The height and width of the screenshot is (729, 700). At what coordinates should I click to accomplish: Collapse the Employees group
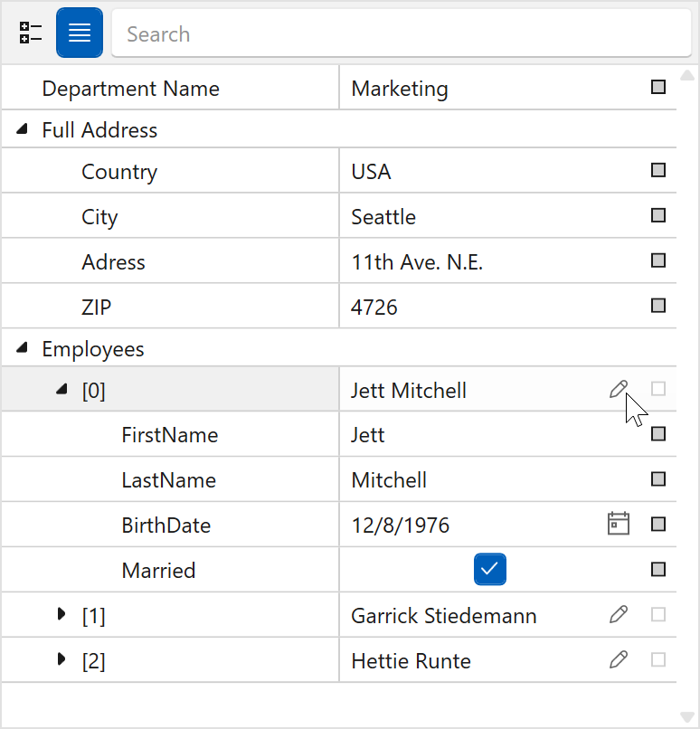point(22,348)
